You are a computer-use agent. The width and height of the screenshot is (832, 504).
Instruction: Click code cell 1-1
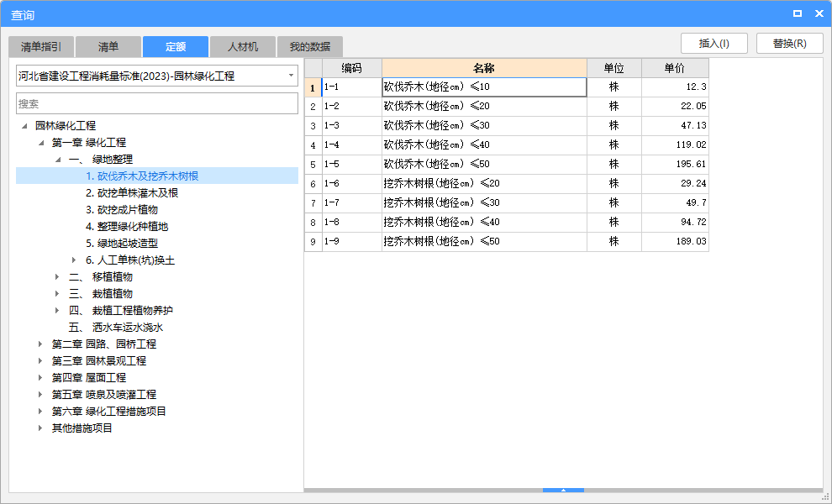pos(352,87)
